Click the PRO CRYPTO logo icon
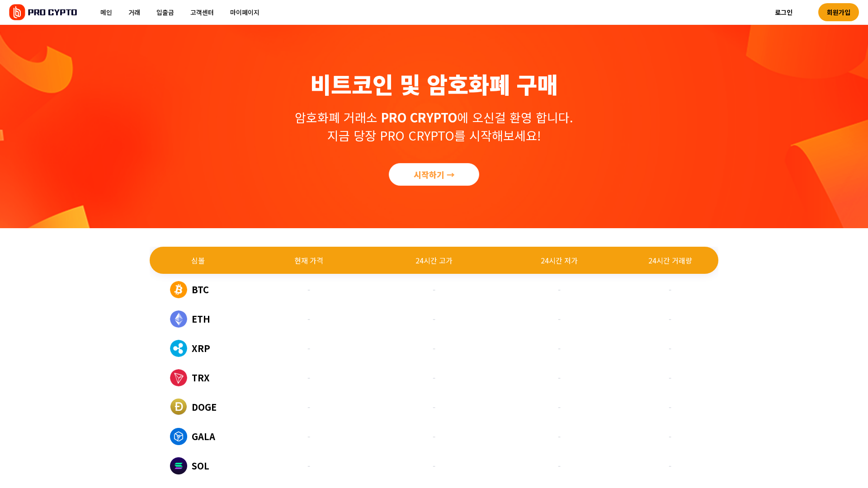 click(17, 12)
